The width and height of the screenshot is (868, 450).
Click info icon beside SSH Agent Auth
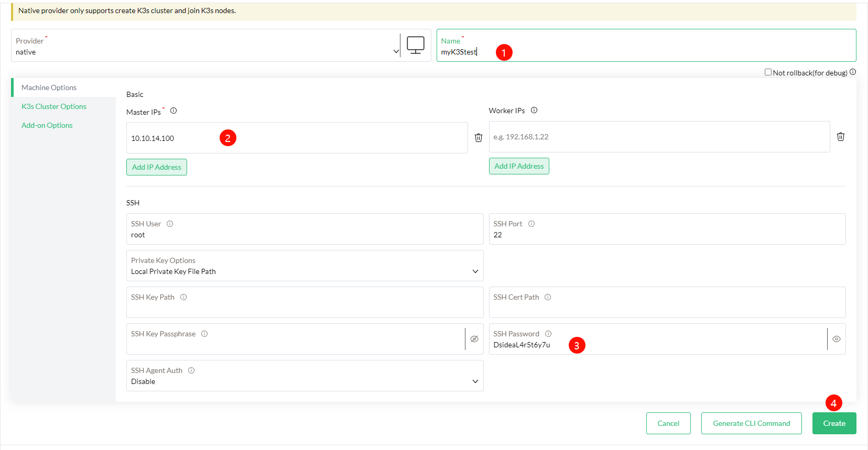coord(191,370)
